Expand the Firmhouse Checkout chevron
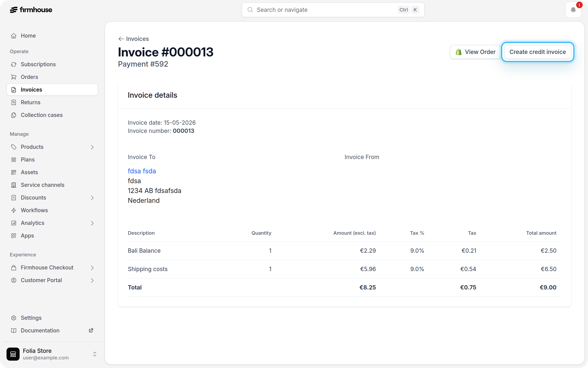 [x=92, y=267]
